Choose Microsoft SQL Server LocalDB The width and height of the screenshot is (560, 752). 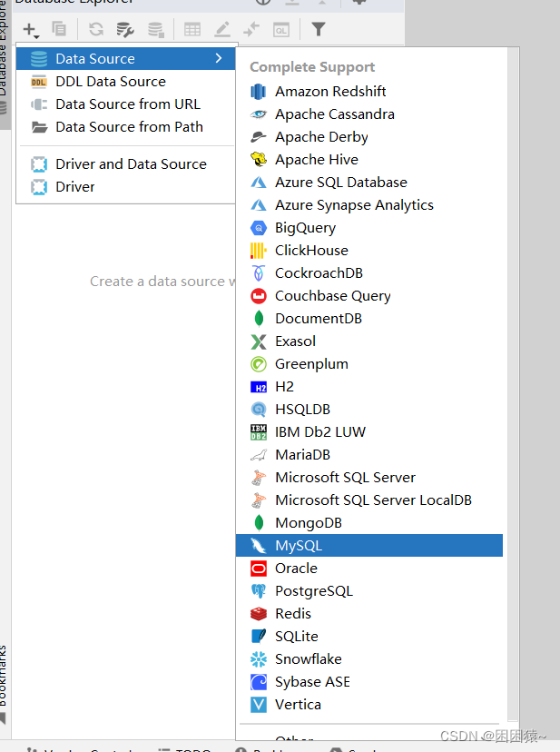[x=369, y=500]
